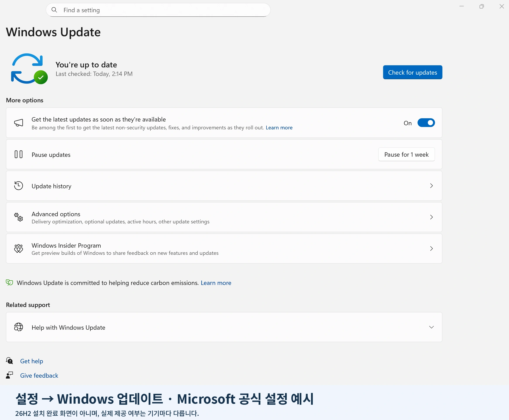Open Update history via its chevron
The height and width of the screenshot is (420, 509).
tap(431, 186)
